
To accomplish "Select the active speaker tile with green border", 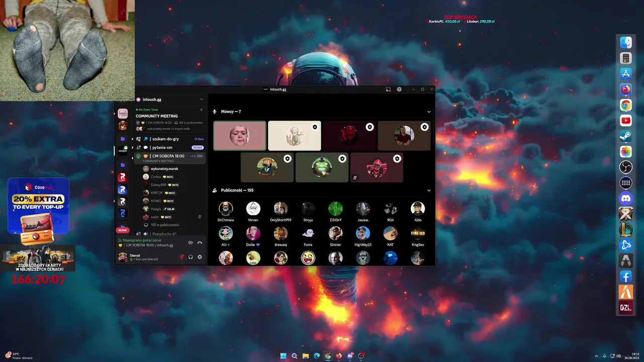I will tap(239, 136).
